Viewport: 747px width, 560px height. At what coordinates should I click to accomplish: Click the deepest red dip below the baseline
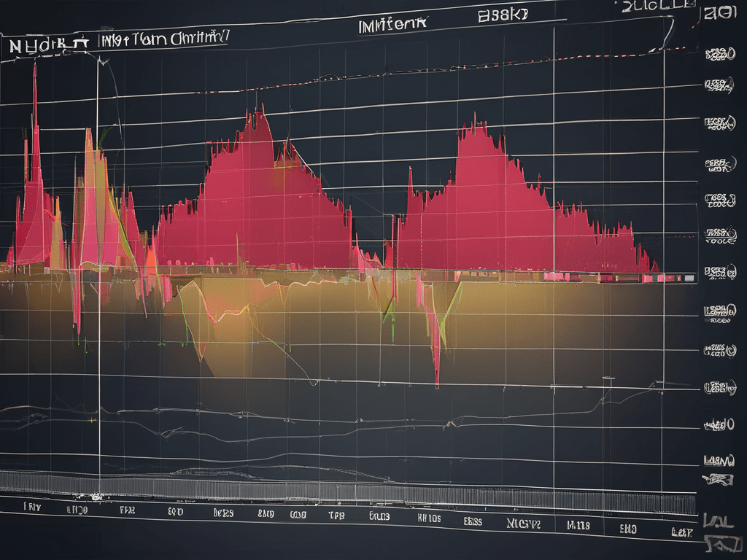coord(436,379)
